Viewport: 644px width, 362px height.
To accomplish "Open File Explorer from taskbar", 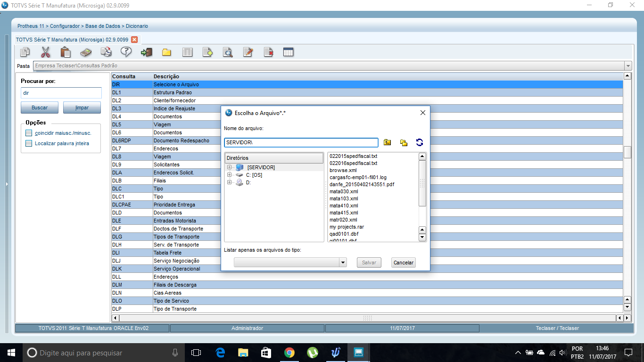I will 243,353.
